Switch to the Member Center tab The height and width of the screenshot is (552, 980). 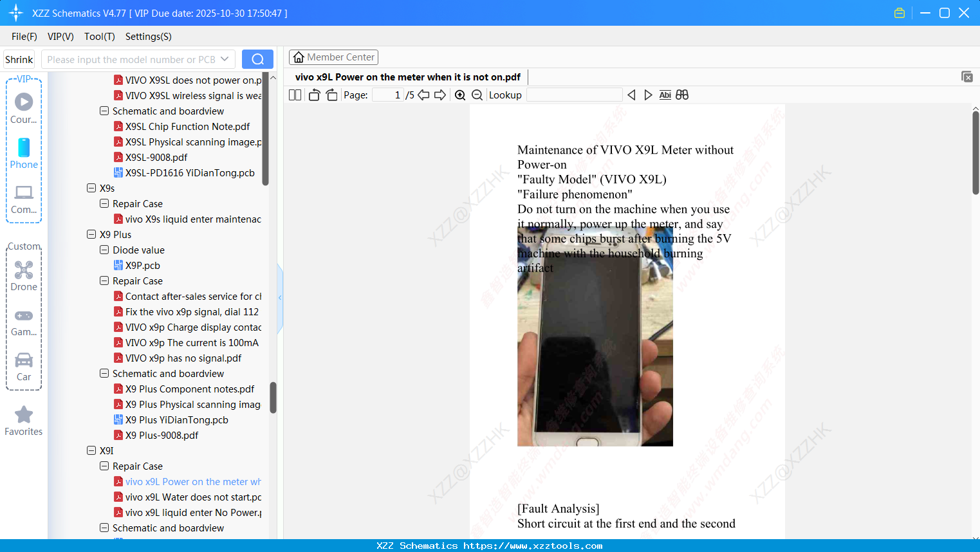coord(333,57)
